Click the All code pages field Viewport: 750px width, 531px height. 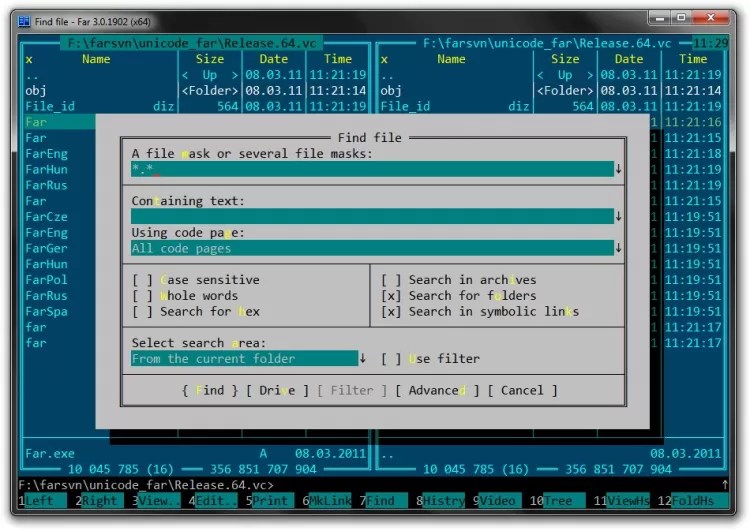pos(372,248)
